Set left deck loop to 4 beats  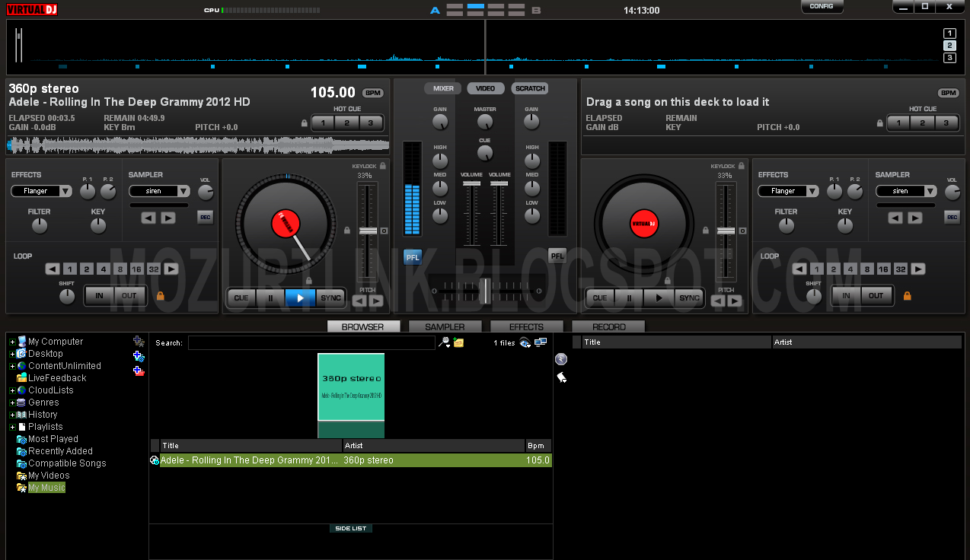[104, 269]
